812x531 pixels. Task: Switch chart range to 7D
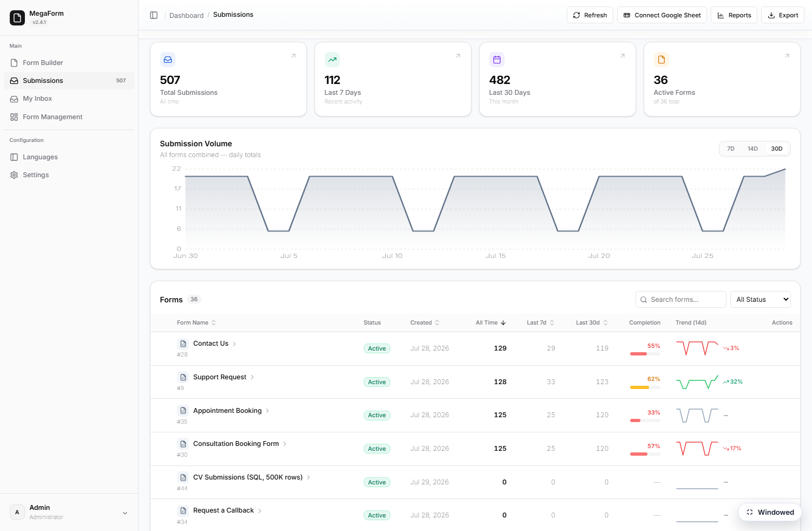tap(731, 148)
